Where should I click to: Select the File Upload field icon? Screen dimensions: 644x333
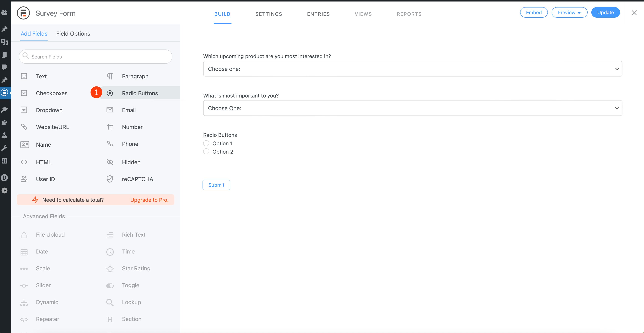click(x=24, y=234)
